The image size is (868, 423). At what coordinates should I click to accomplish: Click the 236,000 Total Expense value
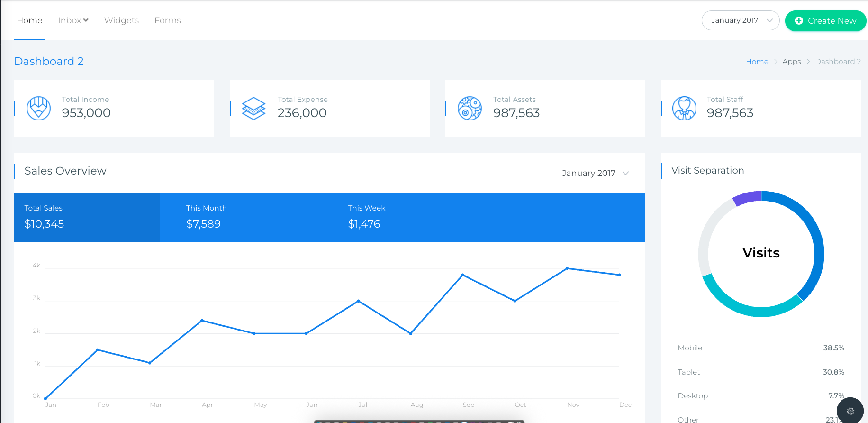(x=302, y=113)
